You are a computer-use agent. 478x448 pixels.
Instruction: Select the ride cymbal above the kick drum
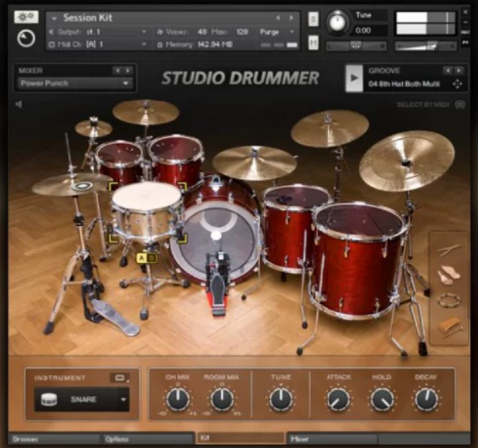[x=254, y=162]
